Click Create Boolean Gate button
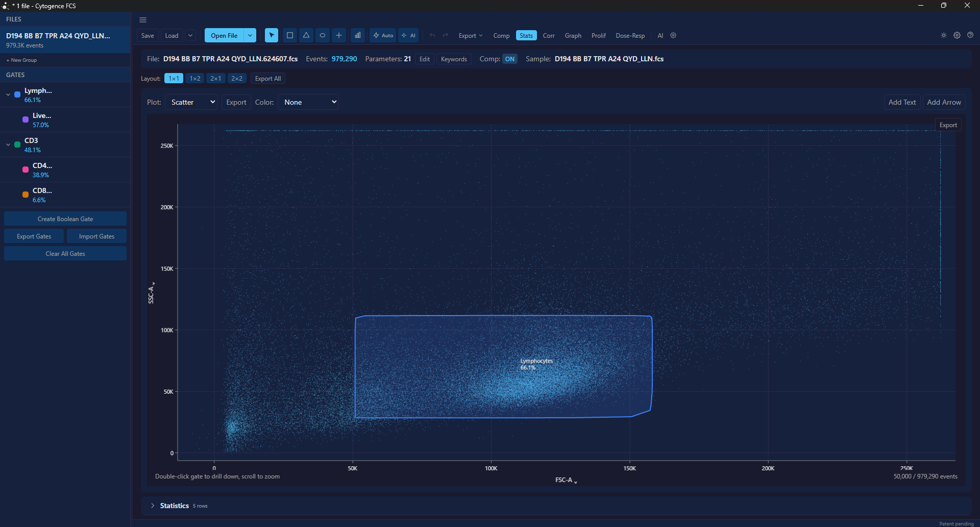The image size is (980, 527). pos(65,219)
